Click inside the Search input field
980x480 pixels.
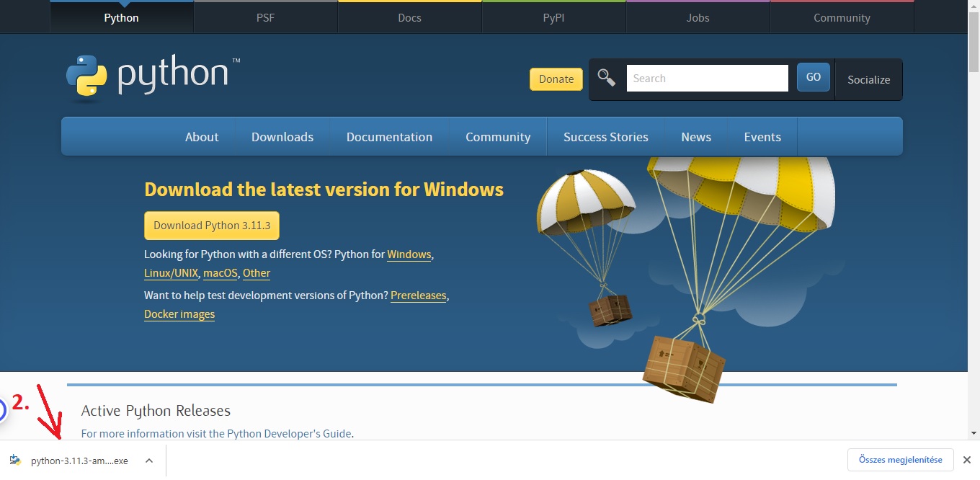coord(706,78)
